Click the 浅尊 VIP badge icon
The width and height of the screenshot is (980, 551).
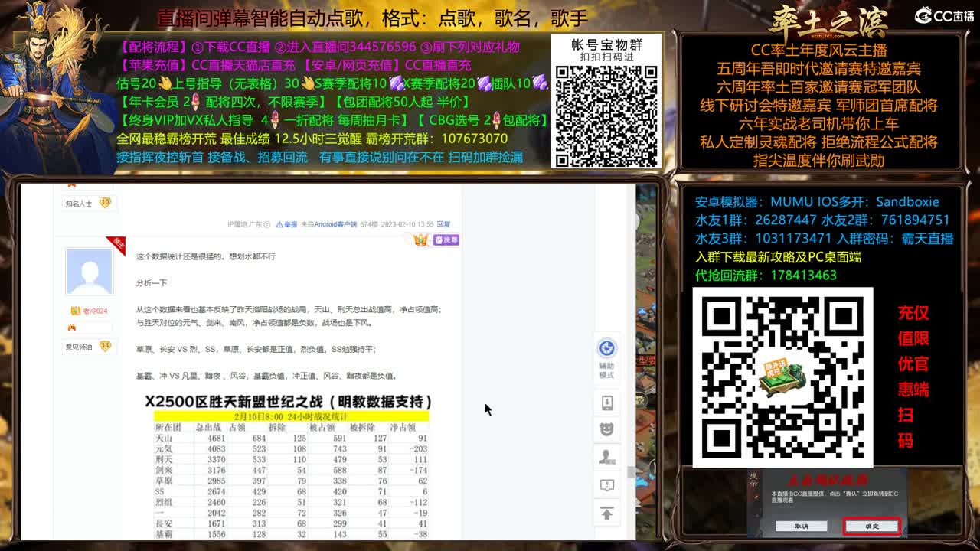point(446,240)
